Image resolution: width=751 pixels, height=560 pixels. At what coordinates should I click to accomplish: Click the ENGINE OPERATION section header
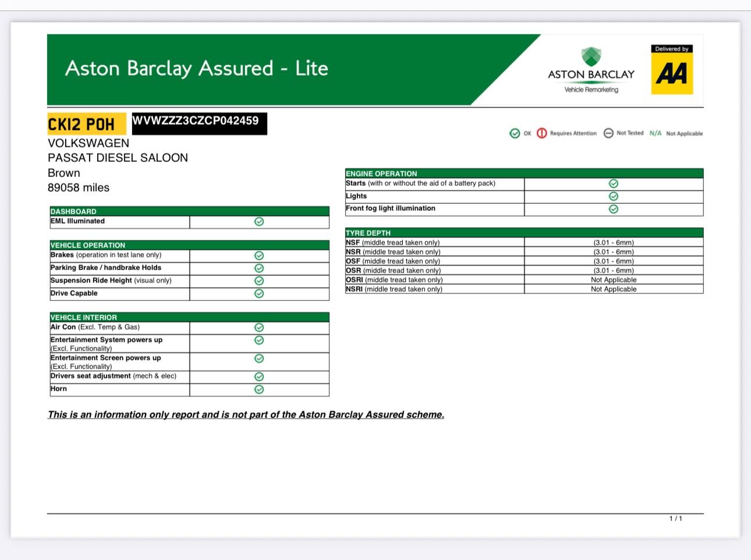pyautogui.click(x=381, y=173)
